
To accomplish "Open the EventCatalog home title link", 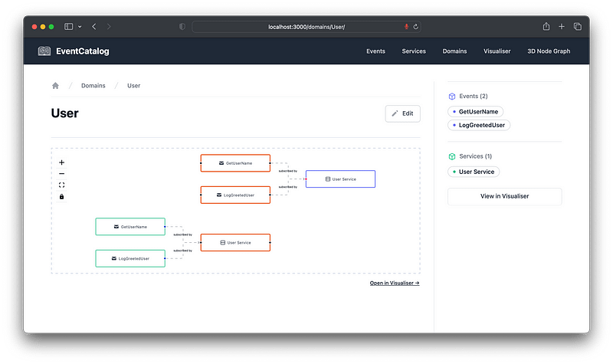I will pyautogui.click(x=83, y=51).
